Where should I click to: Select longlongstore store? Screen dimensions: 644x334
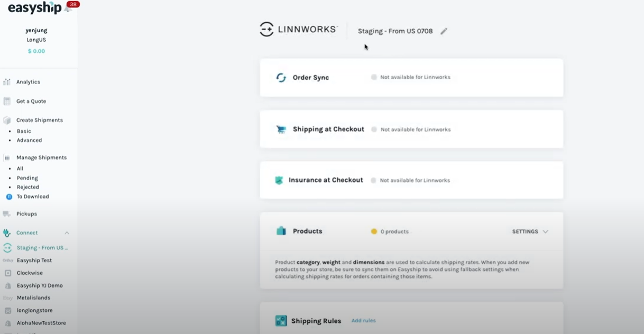point(34,311)
